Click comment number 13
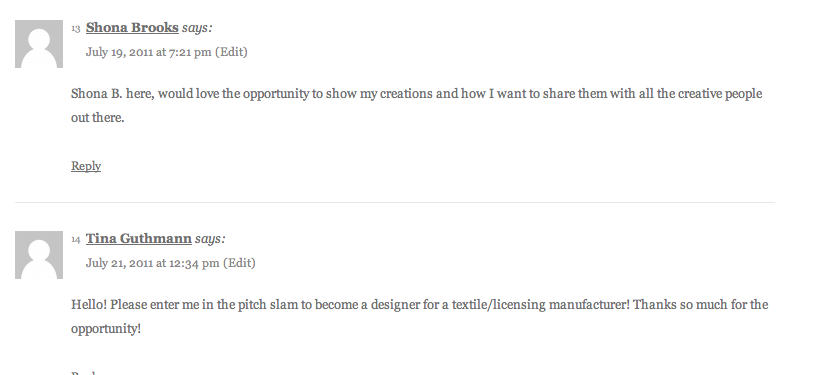 coord(76,28)
